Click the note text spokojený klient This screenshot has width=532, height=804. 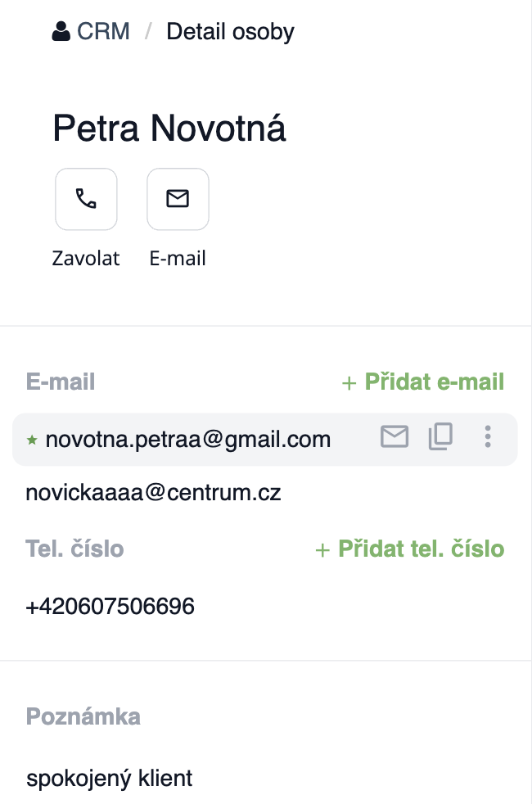click(x=110, y=778)
